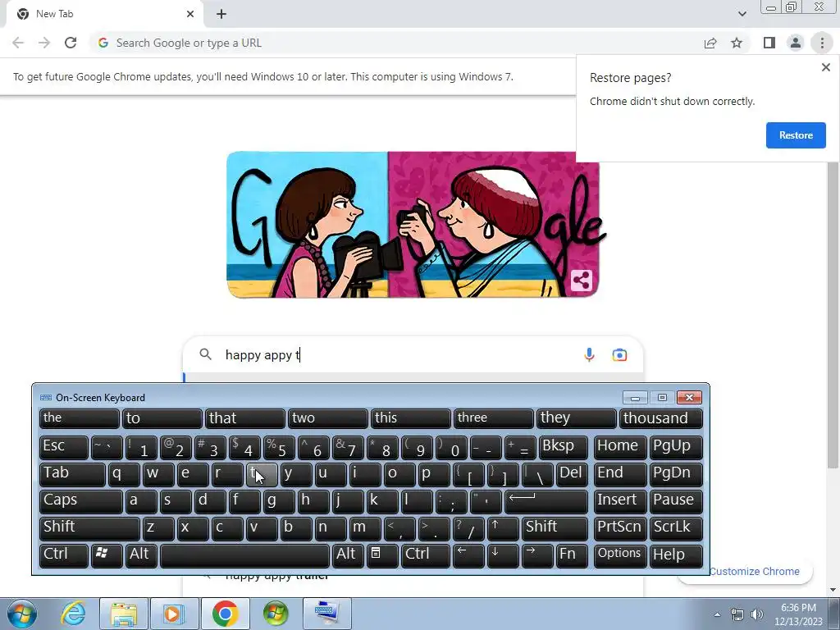Select the New Tab tab

(x=104, y=14)
